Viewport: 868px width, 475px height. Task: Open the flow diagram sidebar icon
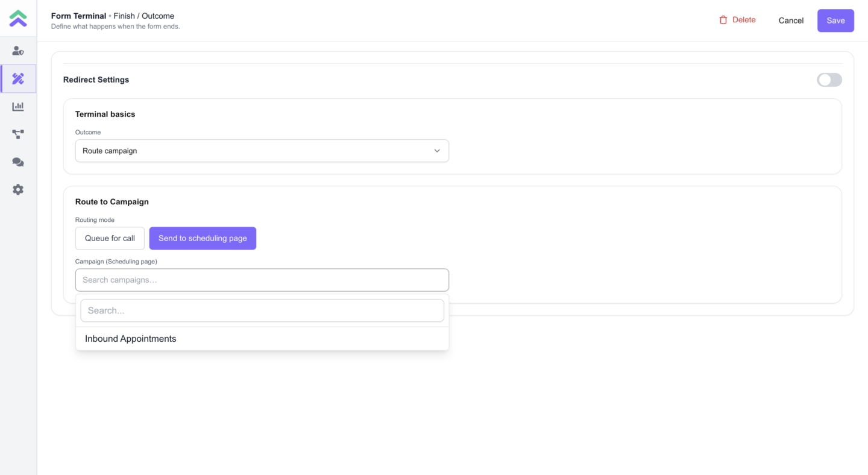point(18,134)
